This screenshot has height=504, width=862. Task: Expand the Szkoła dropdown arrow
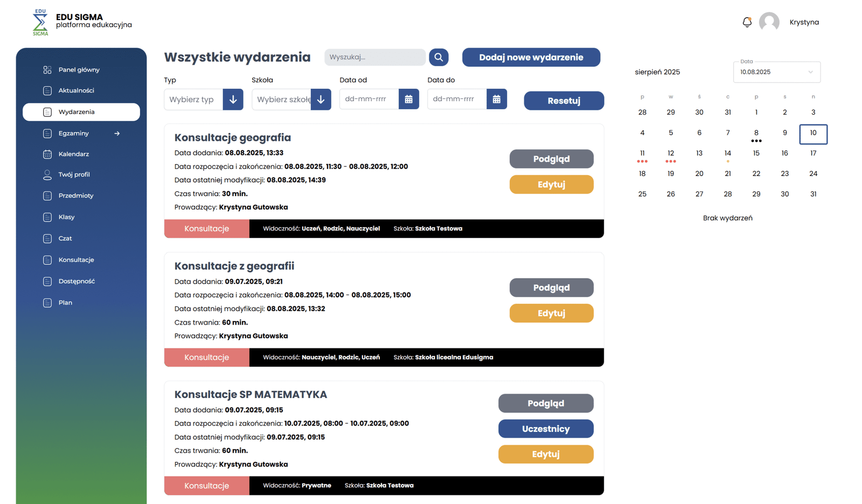[x=321, y=100]
